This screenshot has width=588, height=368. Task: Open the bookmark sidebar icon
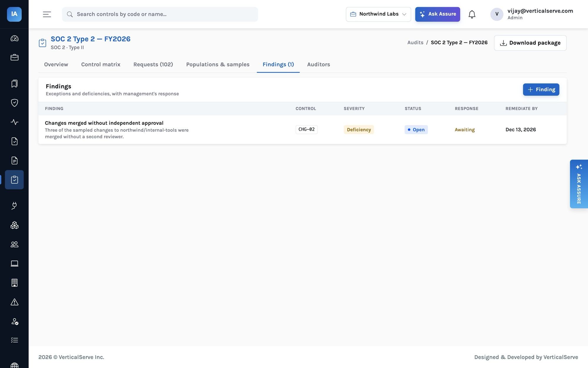14,84
